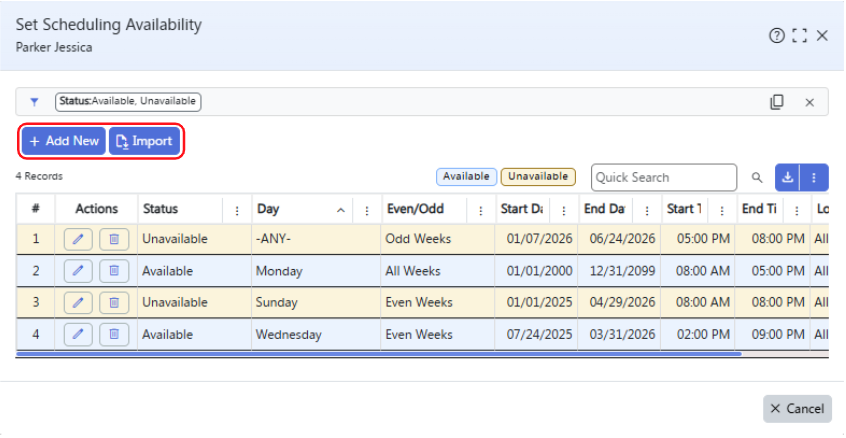
Task: Clear the Status filter with the X
Action: tap(809, 102)
